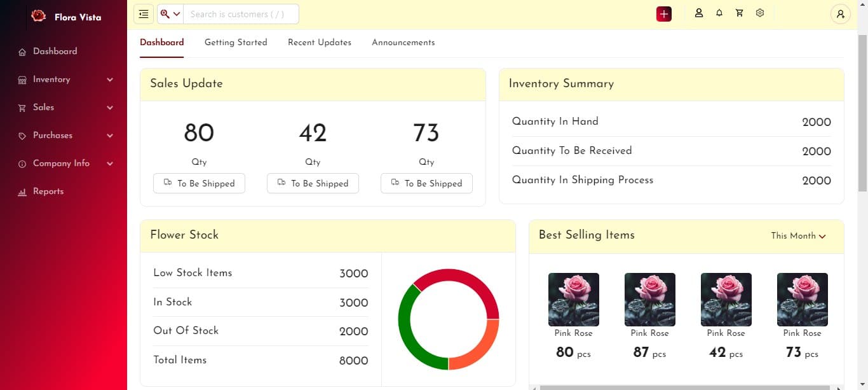Click To Be Shipped button under 73
The height and width of the screenshot is (390, 868).
click(x=426, y=183)
